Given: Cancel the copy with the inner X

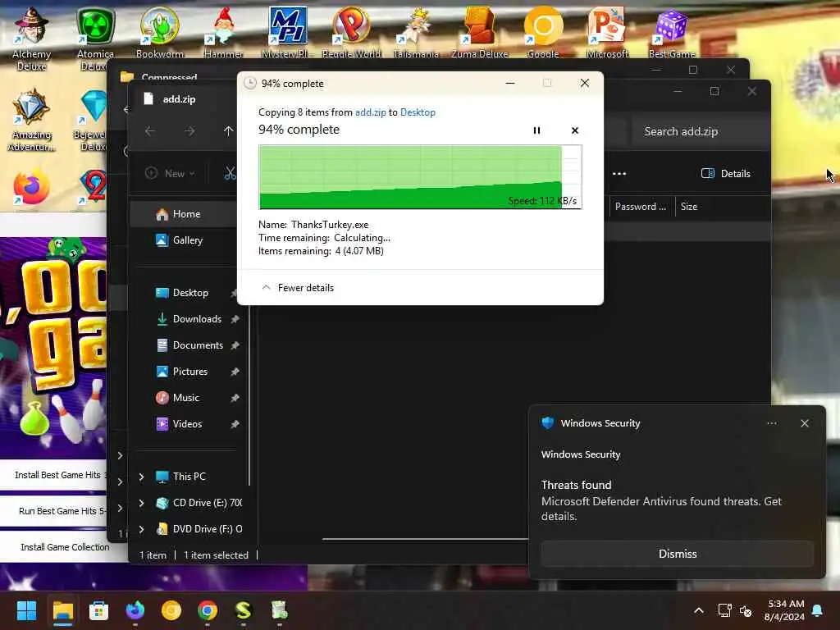Looking at the screenshot, I should tap(575, 130).
